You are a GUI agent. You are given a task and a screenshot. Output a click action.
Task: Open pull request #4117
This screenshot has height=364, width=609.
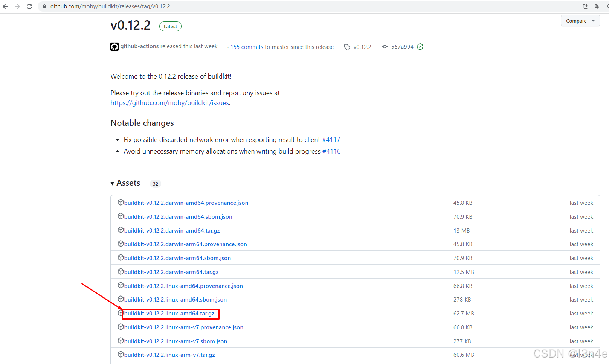(331, 139)
